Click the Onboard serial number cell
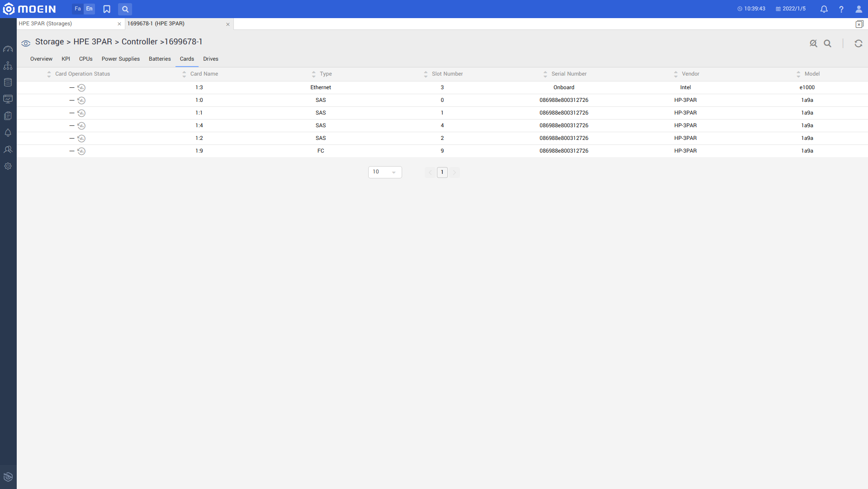The width and height of the screenshot is (868, 489). 564,87
